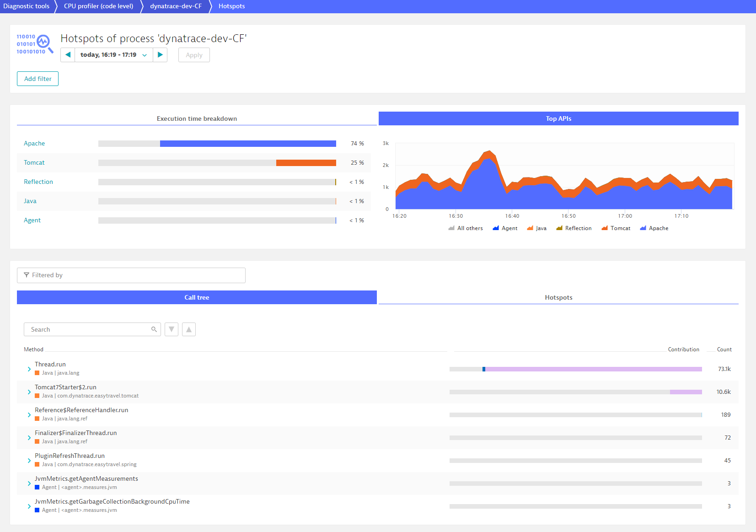The height and width of the screenshot is (532, 756).
Task: Click the Apply button
Action: [x=194, y=55]
